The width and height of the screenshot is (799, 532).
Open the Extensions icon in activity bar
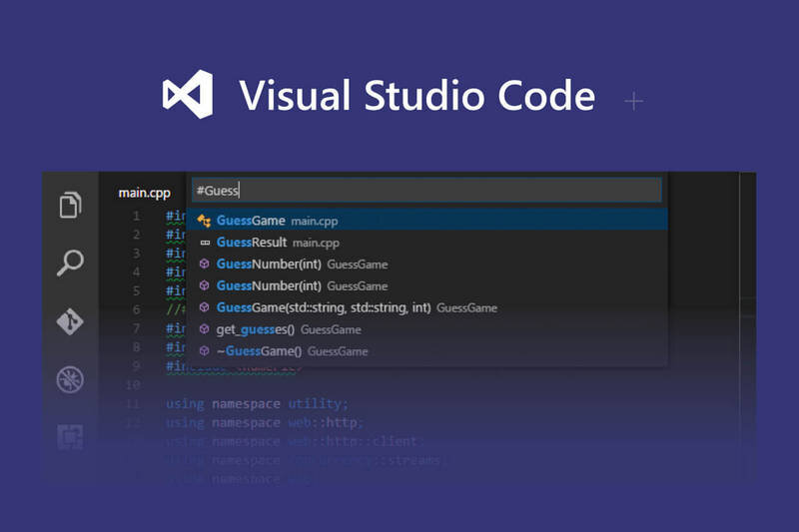point(70,437)
